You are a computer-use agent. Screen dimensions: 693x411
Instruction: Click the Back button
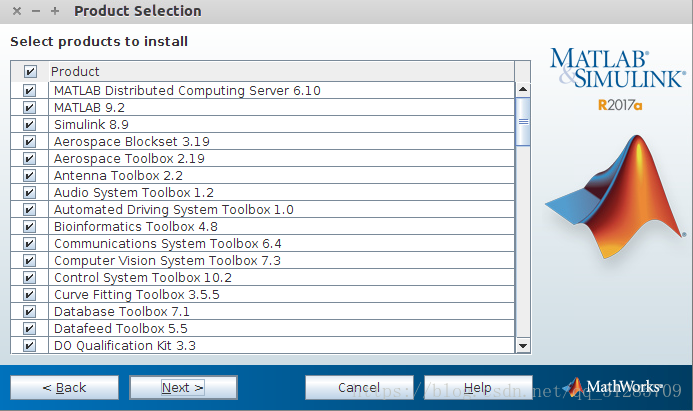point(65,388)
